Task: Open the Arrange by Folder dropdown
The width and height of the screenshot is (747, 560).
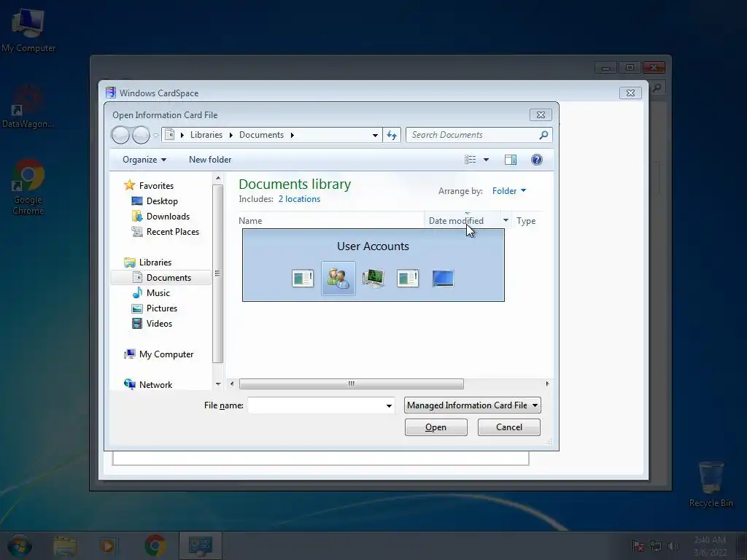Action: pyautogui.click(x=508, y=191)
